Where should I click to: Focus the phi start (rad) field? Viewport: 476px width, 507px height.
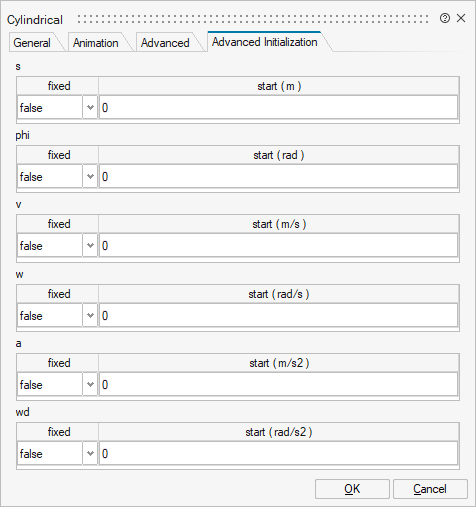tap(279, 176)
